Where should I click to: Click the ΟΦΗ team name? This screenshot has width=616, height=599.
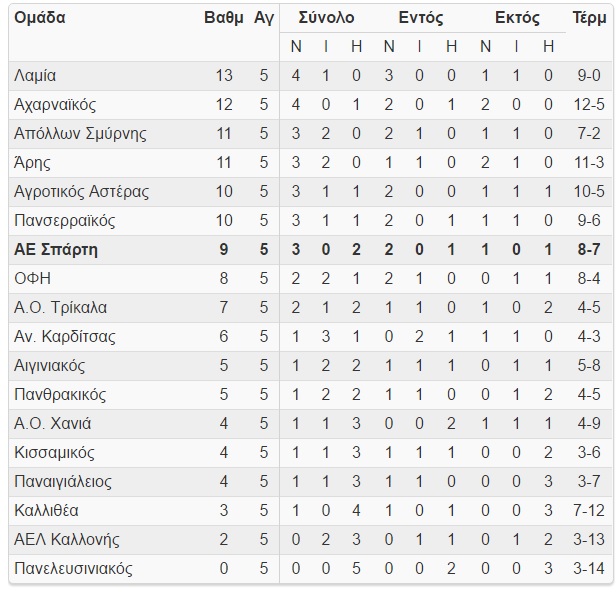click(x=33, y=278)
